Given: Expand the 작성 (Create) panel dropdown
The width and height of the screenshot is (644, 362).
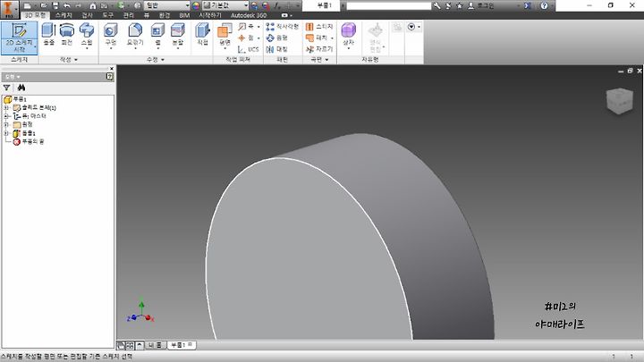Looking at the screenshot, I should (69, 60).
